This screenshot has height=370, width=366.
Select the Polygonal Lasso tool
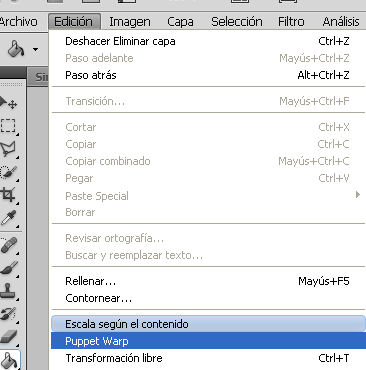coord(8,149)
